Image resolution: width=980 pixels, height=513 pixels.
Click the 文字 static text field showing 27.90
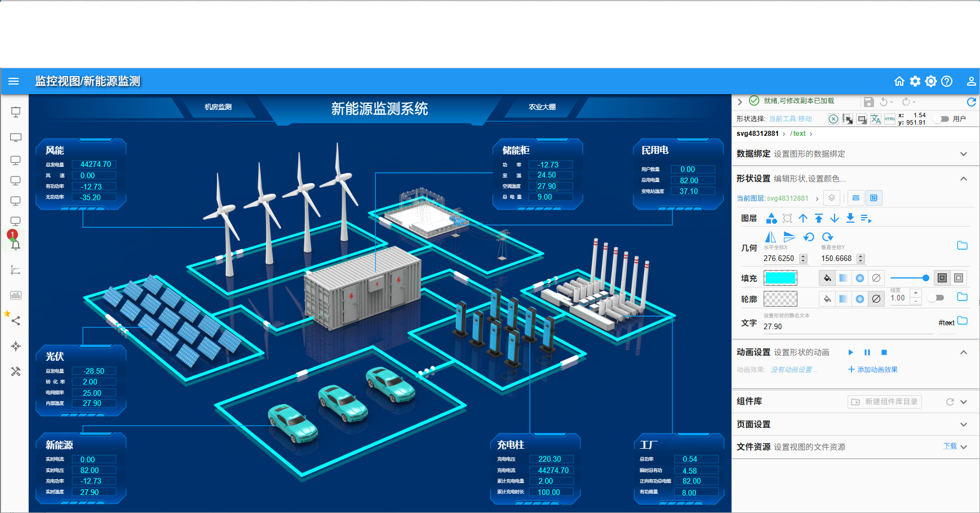point(845,326)
